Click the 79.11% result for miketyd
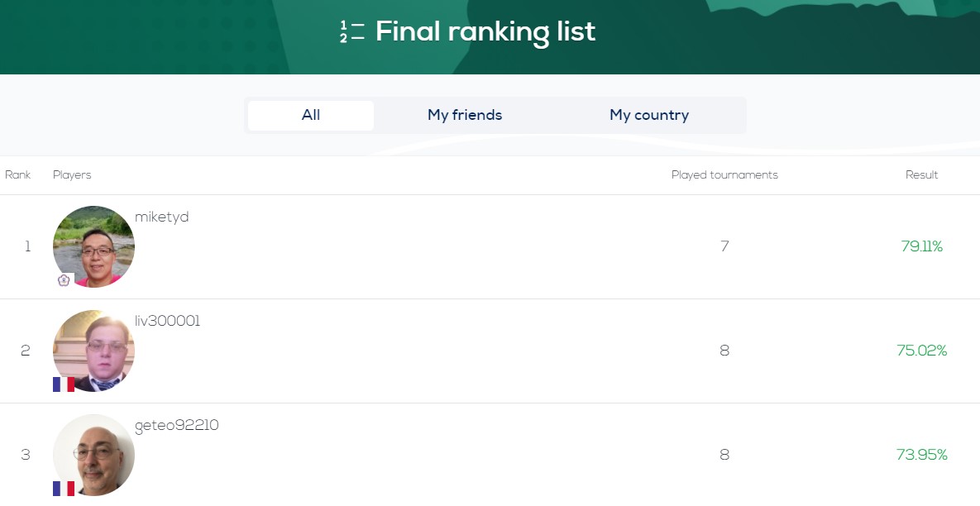Image resolution: width=980 pixels, height=506 pixels. [921, 246]
